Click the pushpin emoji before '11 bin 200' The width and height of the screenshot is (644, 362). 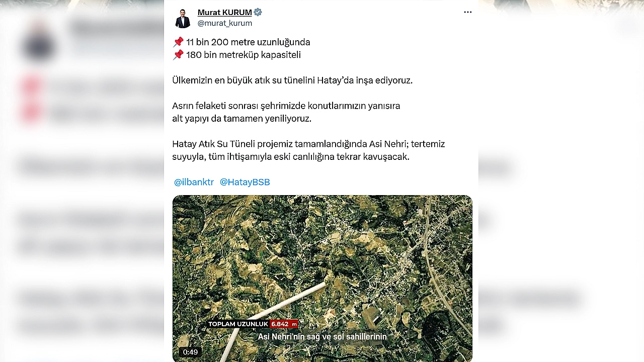click(x=178, y=42)
